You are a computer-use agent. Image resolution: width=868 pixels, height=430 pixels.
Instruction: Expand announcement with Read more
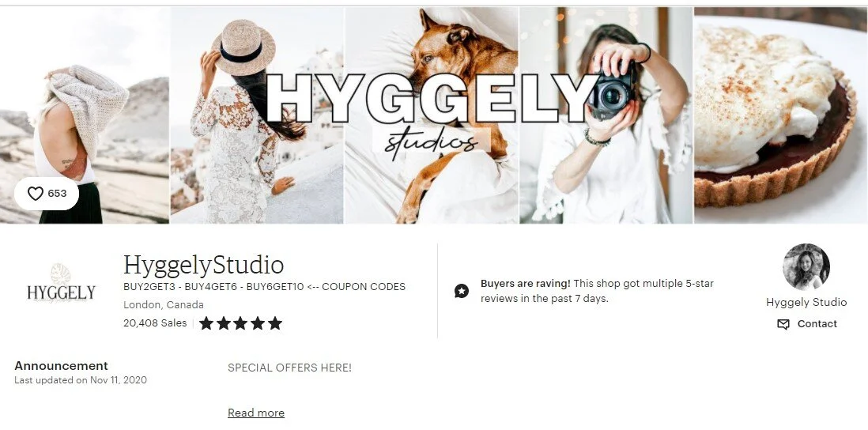[256, 413]
